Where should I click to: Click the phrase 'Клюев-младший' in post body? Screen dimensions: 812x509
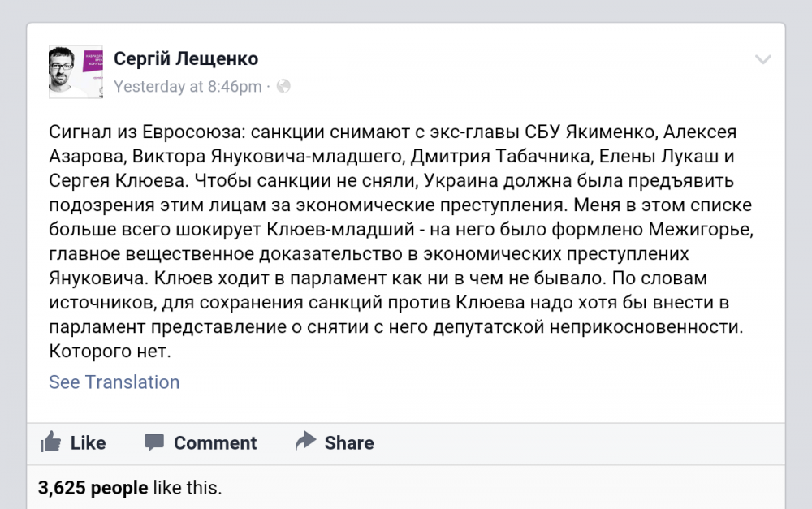click(340, 230)
